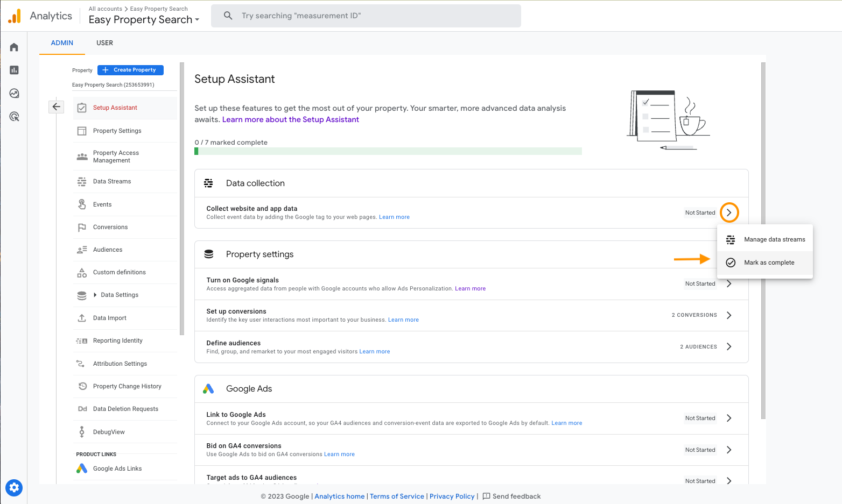The height and width of the screenshot is (504, 842).
Task: Click Learn more under Link to Google Ads
Action: tap(566, 423)
